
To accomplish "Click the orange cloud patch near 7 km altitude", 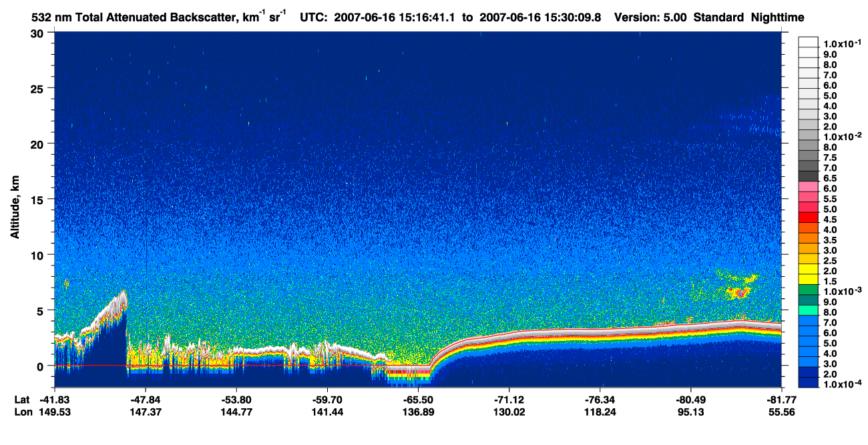I will pos(740,292).
